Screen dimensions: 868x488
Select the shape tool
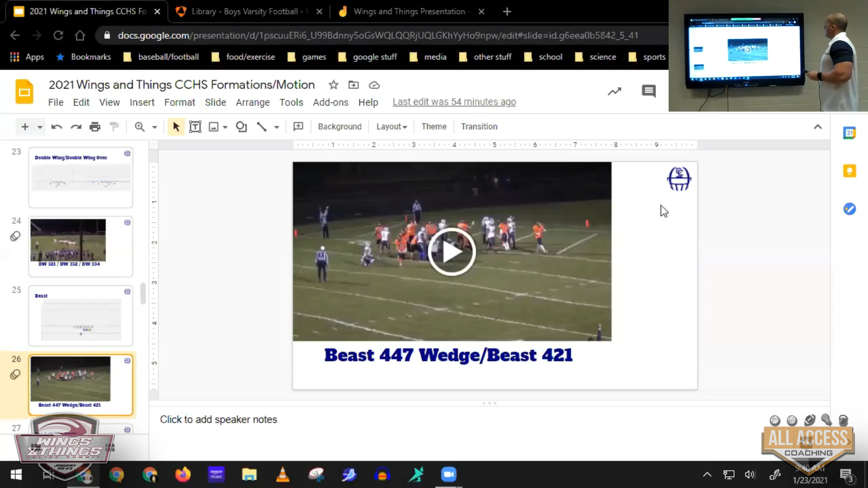(x=241, y=127)
